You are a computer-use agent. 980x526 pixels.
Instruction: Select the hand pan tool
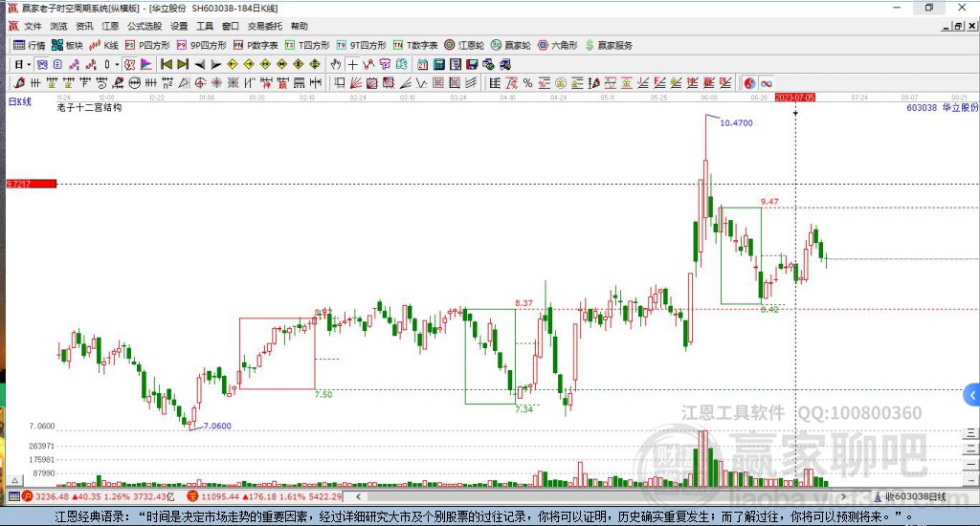pyautogui.click(x=336, y=64)
